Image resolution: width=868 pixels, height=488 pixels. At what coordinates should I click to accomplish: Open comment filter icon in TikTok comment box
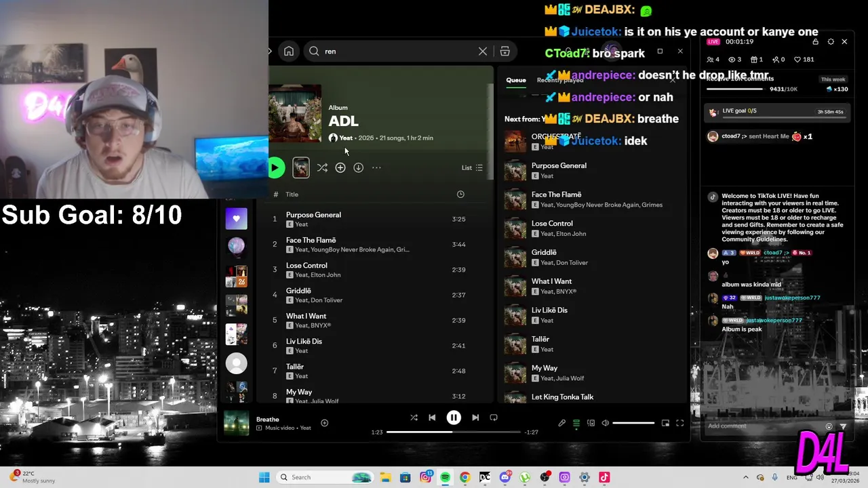[x=843, y=426]
